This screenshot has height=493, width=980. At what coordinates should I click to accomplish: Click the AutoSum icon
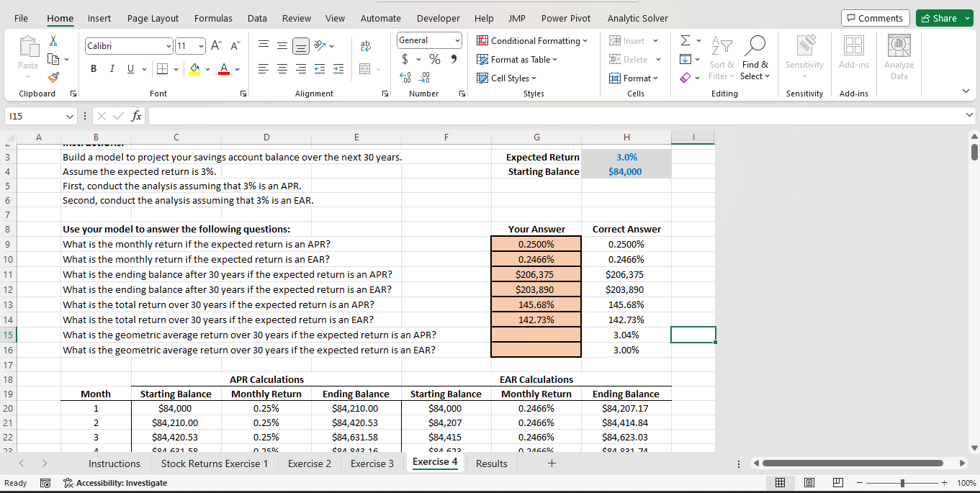click(x=685, y=40)
